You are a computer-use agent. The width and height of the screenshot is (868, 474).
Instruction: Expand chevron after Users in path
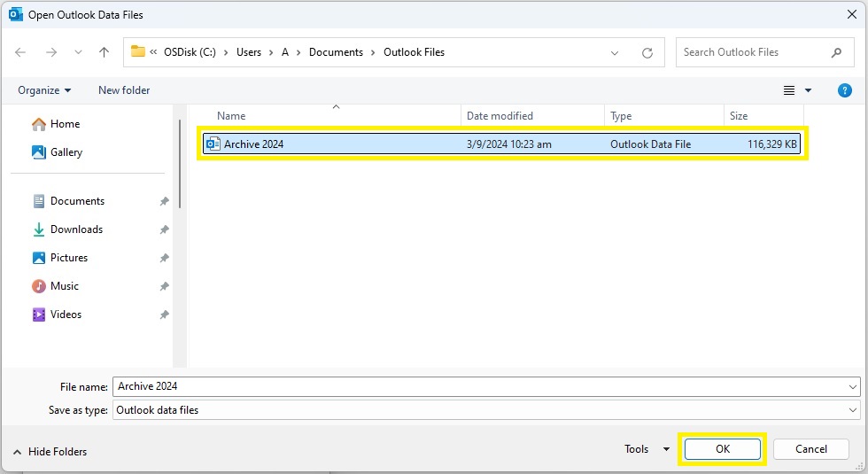coord(271,52)
